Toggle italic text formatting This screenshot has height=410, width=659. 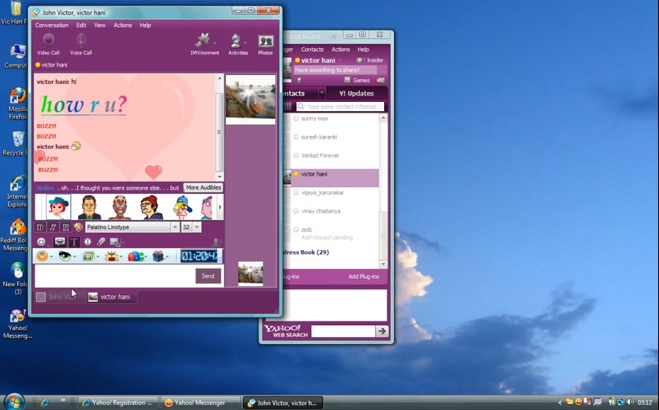click(x=53, y=228)
